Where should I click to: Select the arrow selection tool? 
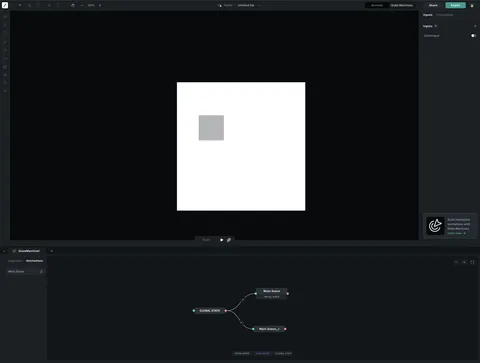20,5
